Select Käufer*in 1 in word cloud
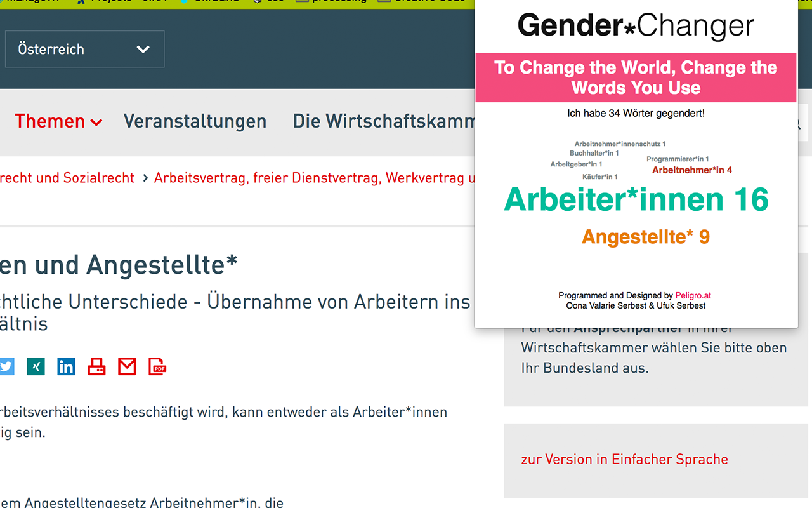This screenshot has width=812, height=508. tap(599, 177)
